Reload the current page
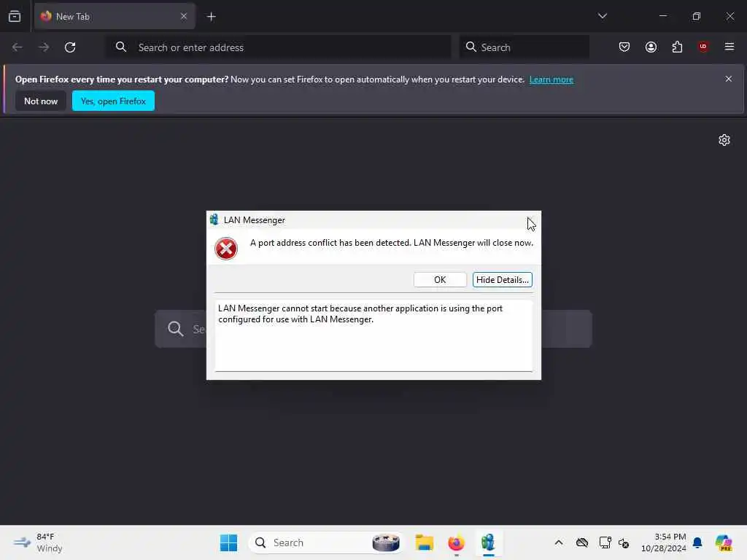Image resolution: width=747 pixels, height=560 pixels. coord(70,47)
